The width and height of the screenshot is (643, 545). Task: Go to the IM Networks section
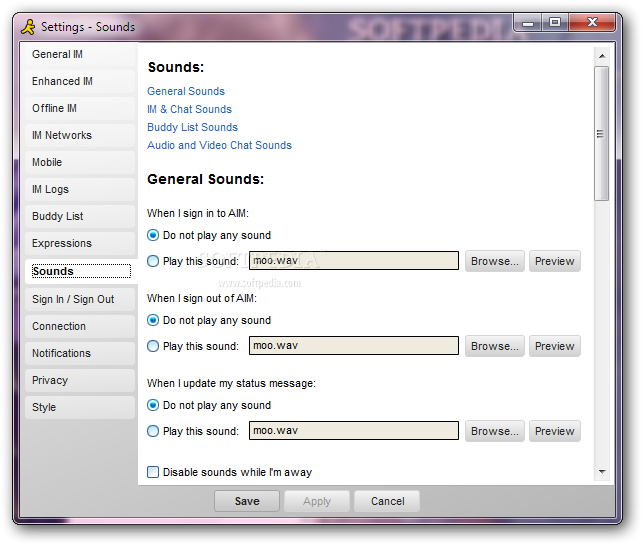click(x=80, y=136)
